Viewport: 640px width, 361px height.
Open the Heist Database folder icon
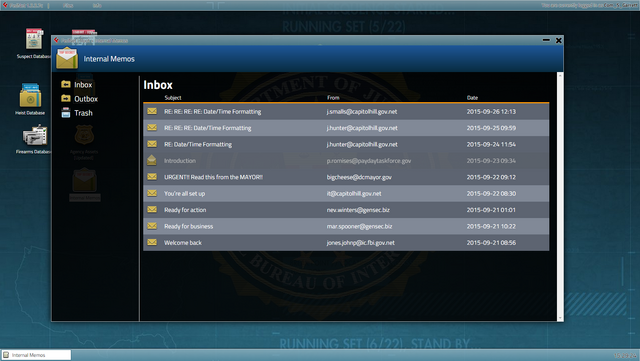pos(30,96)
